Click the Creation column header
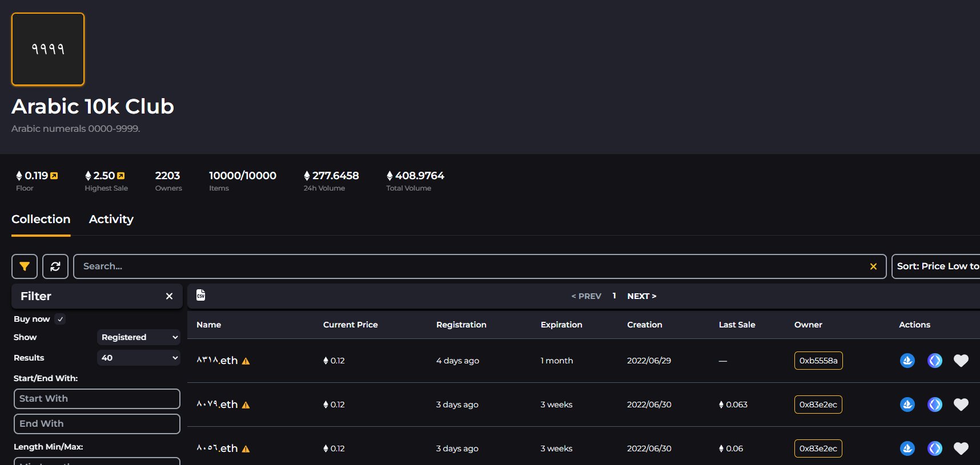Screen dimensions: 980x465 click(x=645, y=325)
